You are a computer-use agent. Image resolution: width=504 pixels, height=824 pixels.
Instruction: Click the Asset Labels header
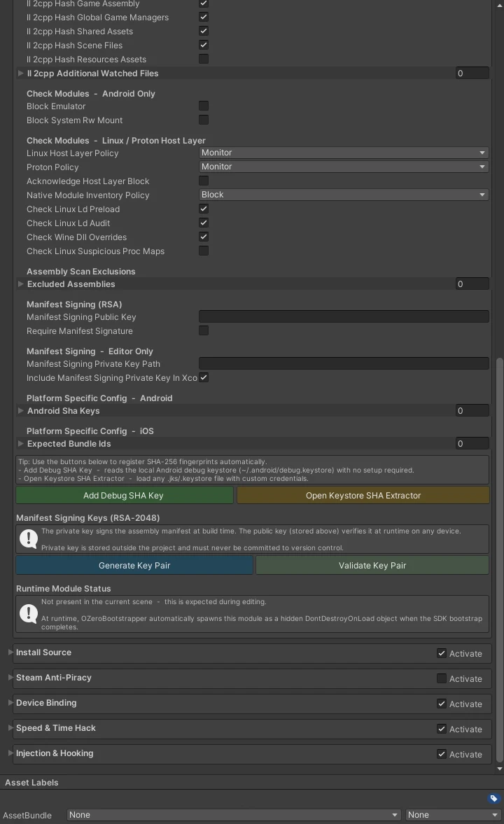[x=31, y=783]
